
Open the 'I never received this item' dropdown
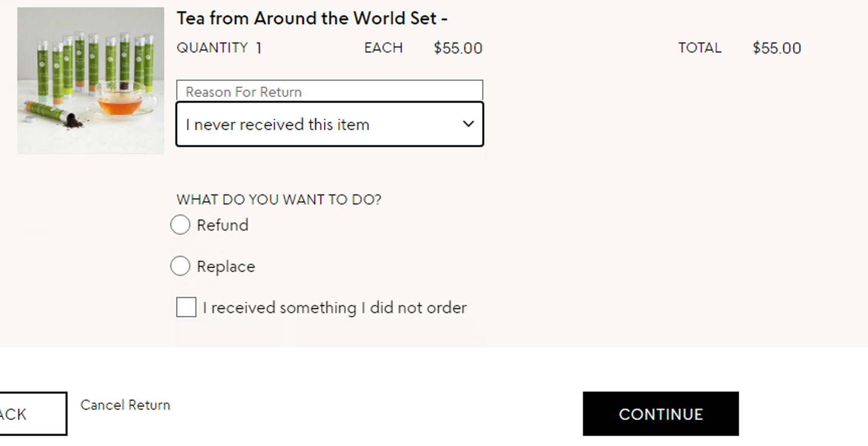(330, 124)
